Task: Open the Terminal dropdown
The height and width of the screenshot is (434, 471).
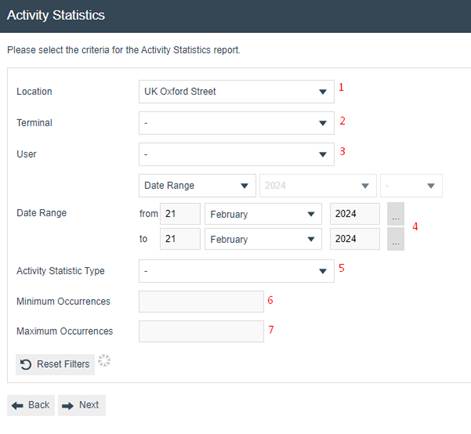Action: click(x=236, y=123)
